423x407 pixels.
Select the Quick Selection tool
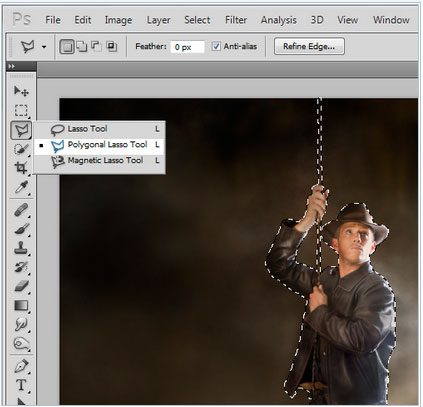(21, 149)
